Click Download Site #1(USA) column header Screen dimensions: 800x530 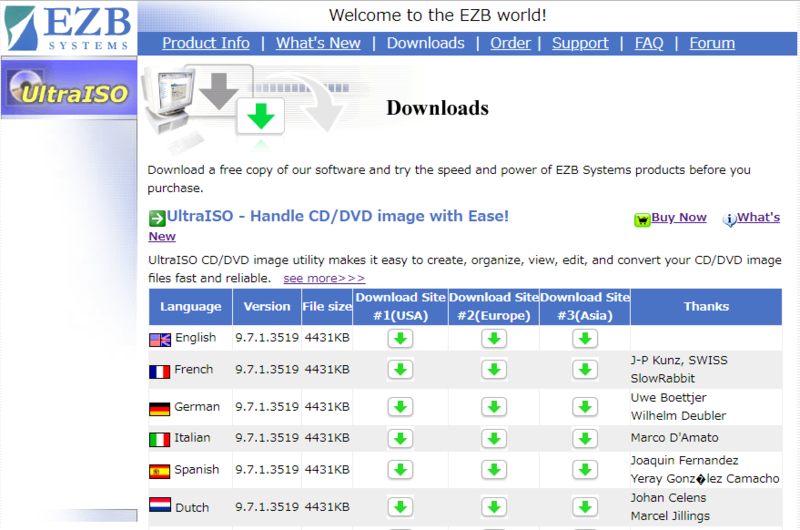401,307
